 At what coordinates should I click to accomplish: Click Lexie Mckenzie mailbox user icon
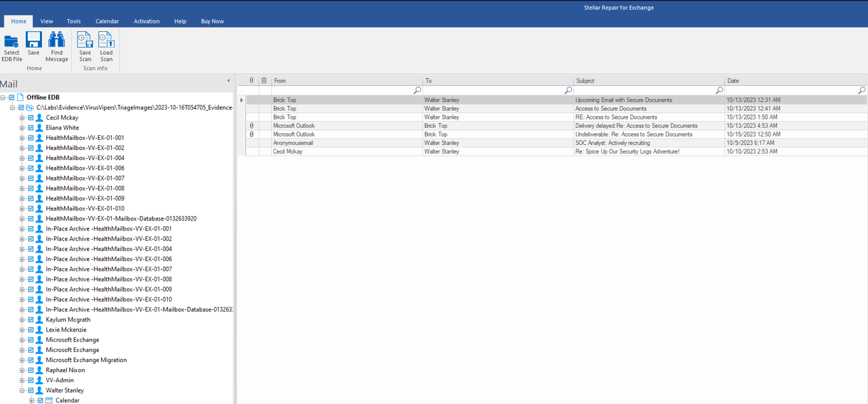(x=39, y=330)
